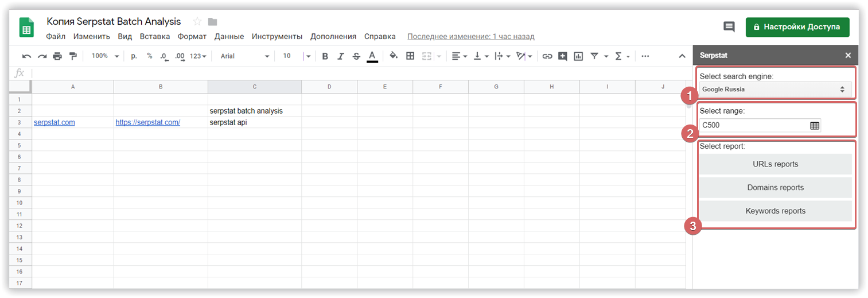
Task: Insert a comment
Action: coord(563,56)
